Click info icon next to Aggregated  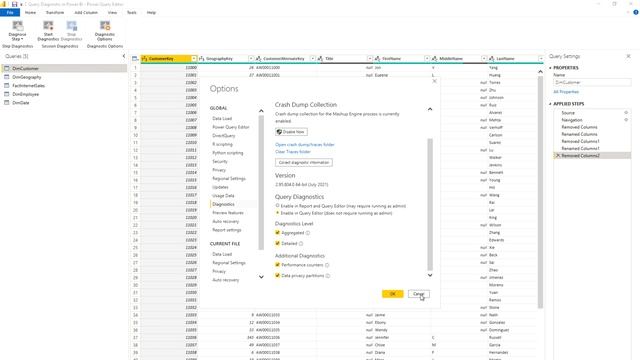click(x=308, y=233)
